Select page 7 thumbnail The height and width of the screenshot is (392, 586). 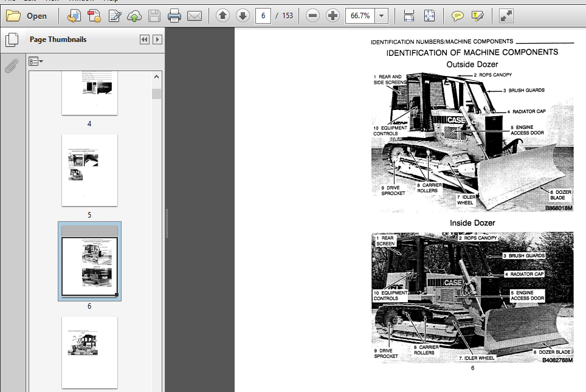point(90,352)
